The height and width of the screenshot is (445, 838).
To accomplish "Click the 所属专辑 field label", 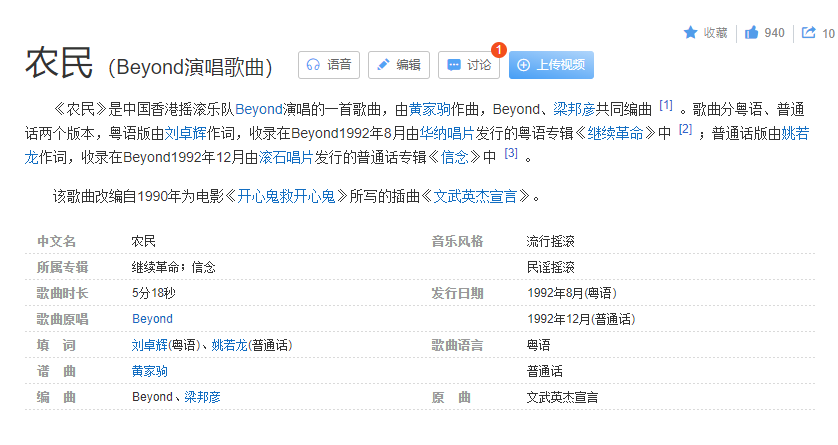I will (63, 267).
